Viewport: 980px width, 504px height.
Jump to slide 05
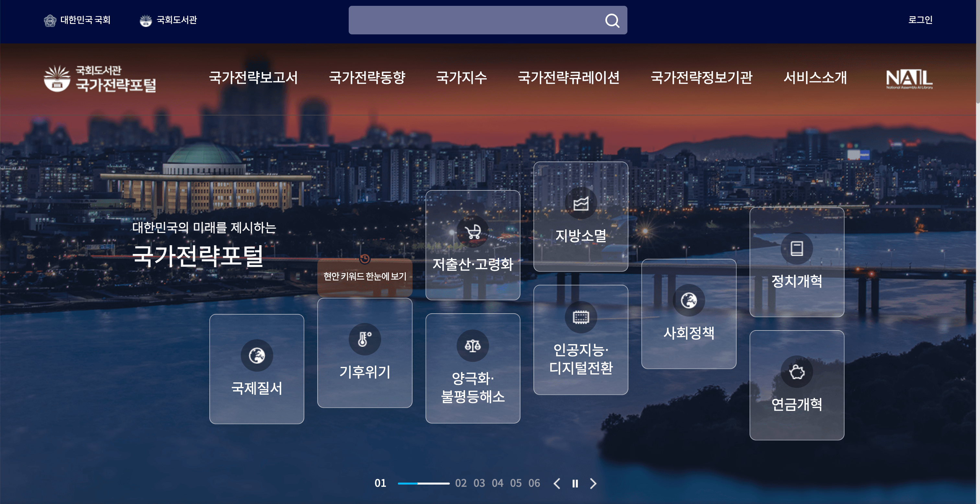coord(516,484)
